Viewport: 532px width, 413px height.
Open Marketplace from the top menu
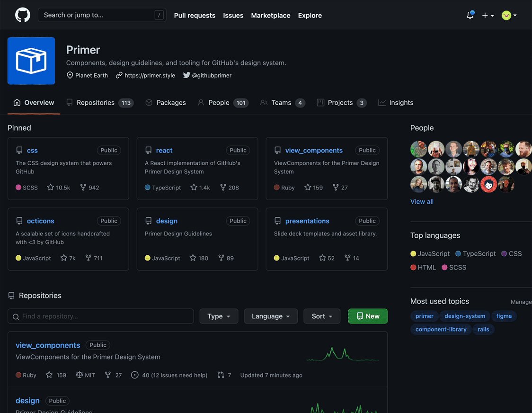click(270, 15)
